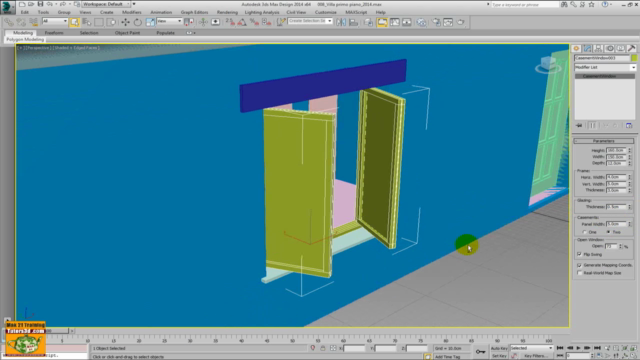This screenshot has height=360, width=640.
Task: Switch to the Object Paint ribbon tab
Action: 127,33
